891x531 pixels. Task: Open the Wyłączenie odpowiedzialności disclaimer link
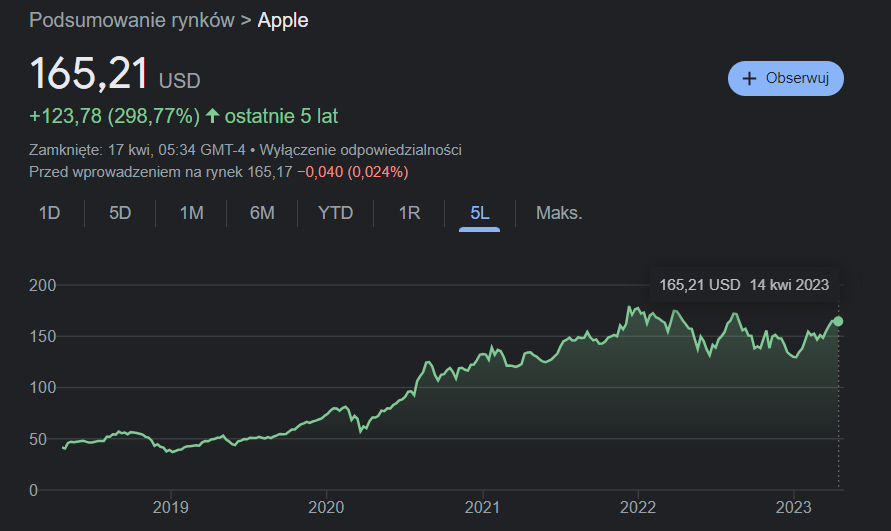[x=360, y=150]
